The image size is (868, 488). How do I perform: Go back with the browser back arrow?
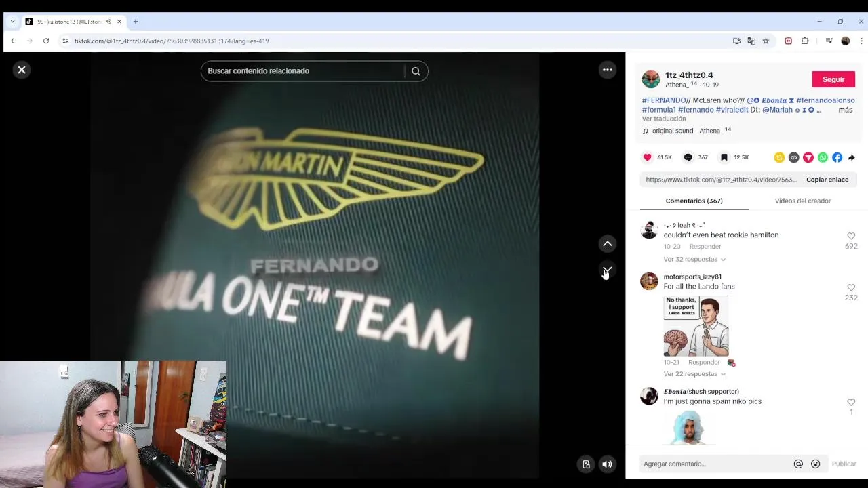click(x=14, y=41)
